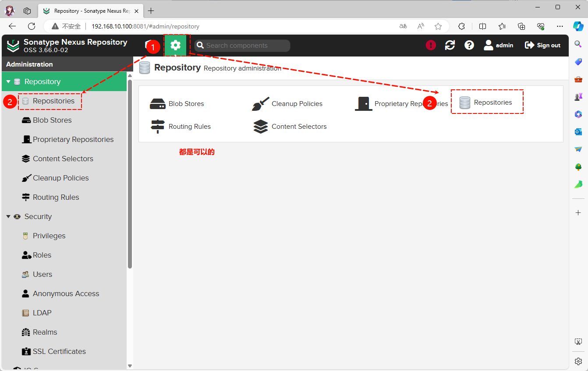Select Proprietary Repositories in the sidebar
Screen dimensions: 588x371
pyautogui.click(x=73, y=140)
